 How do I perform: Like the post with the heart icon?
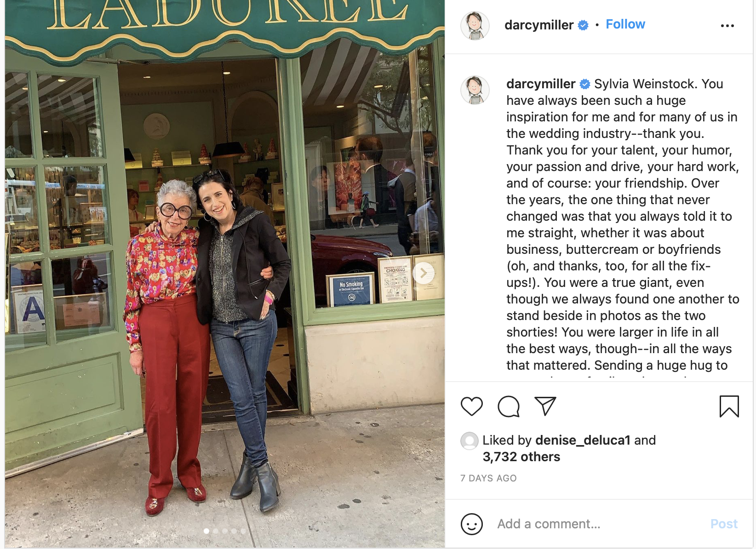pos(471,406)
